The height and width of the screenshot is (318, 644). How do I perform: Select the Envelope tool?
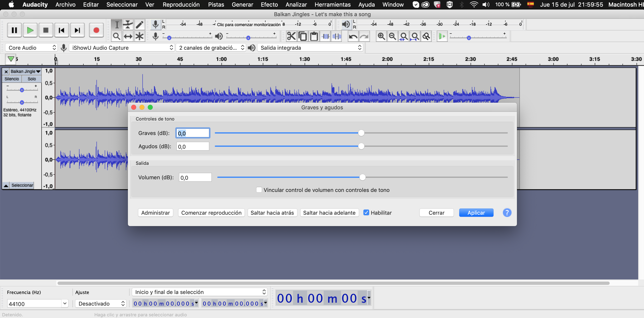[x=128, y=24]
